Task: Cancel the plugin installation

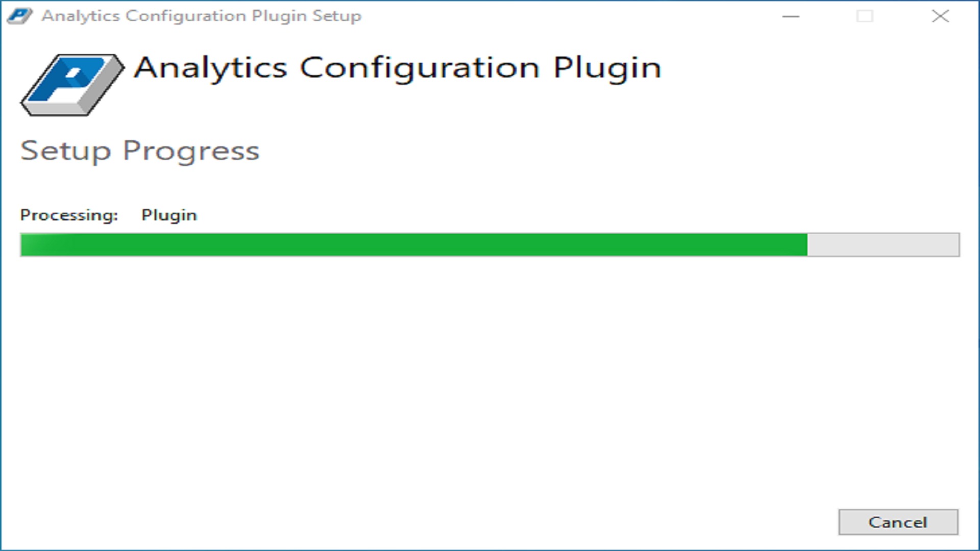Action: coord(898,522)
